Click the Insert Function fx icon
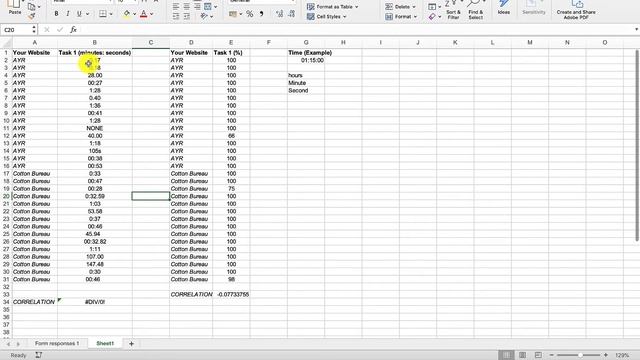The width and height of the screenshot is (640, 360). 73,29
